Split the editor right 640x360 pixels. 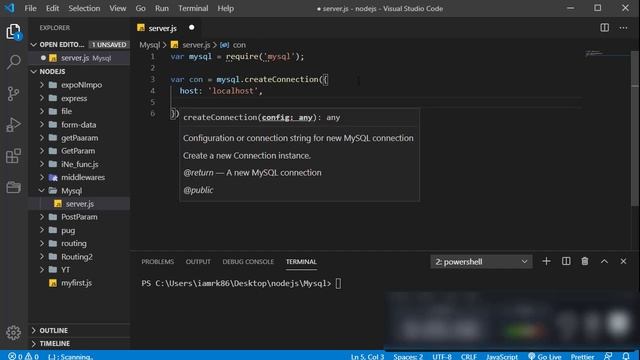point(604,28)
